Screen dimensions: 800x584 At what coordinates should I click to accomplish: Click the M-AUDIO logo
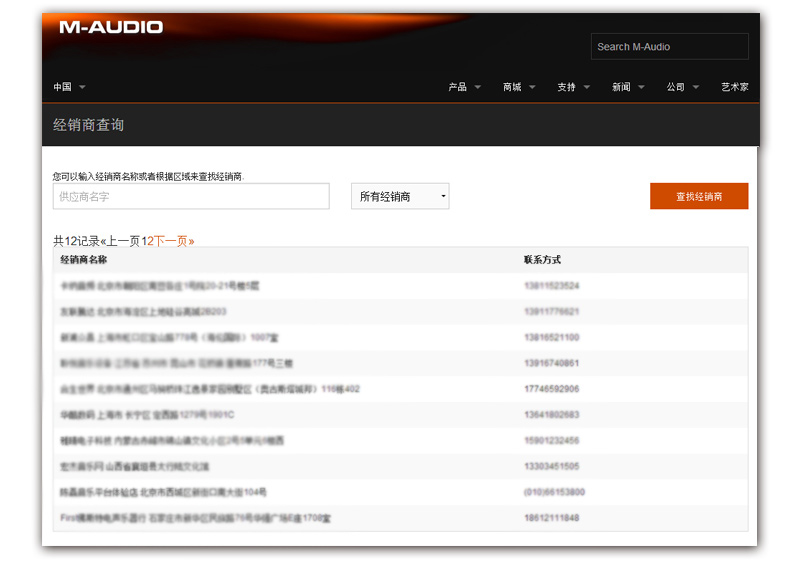click(x=111, y=27)
